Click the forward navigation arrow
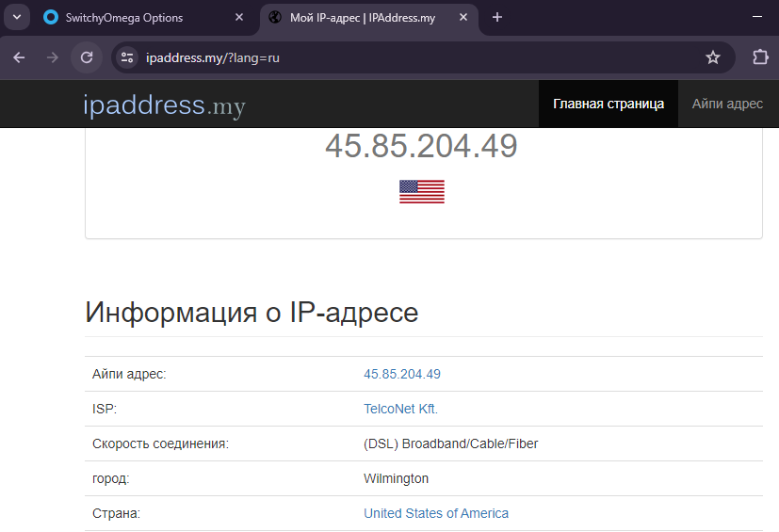Screen dimensions: 779x532 (x=52, y=57)
